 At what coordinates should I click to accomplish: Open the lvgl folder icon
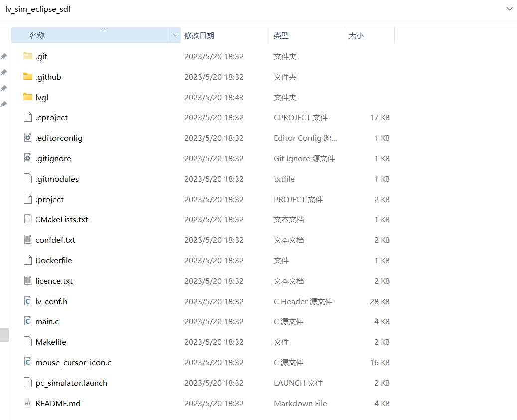(28, 97)
